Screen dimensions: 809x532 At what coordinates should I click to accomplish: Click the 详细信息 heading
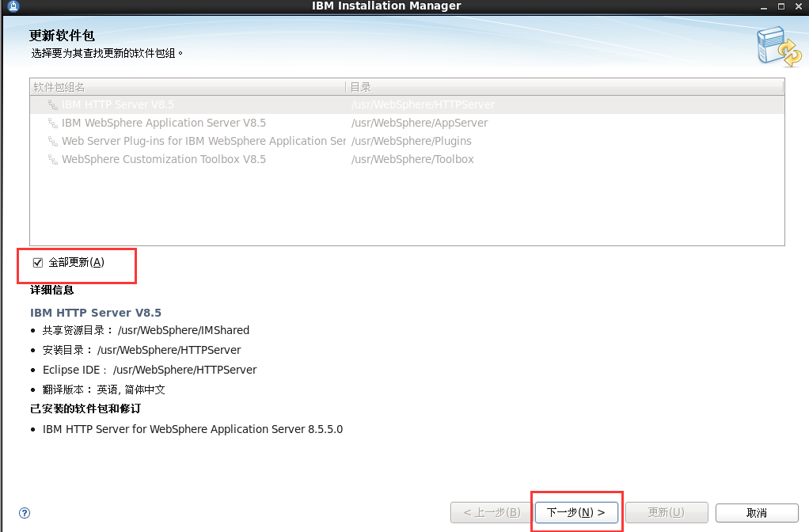tap(51, 290)
